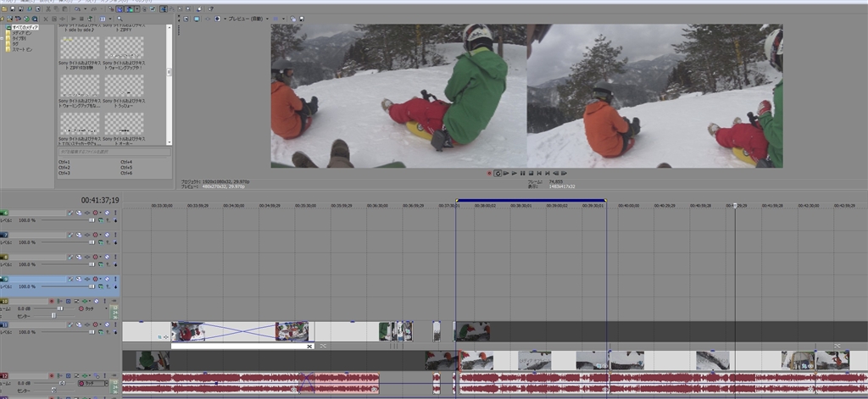Click the Record button in preview transport
This screenshot has height=399, width=868.
(x=489, y=173)
